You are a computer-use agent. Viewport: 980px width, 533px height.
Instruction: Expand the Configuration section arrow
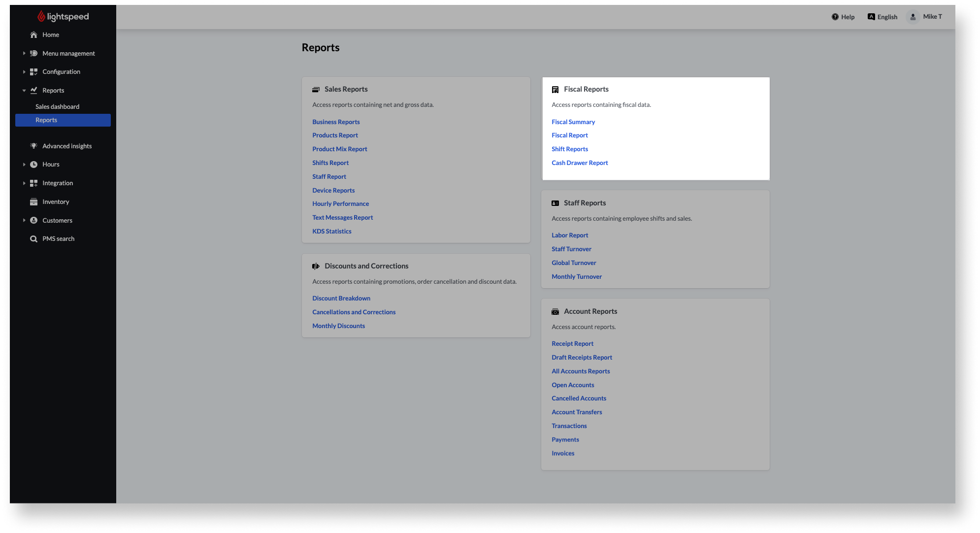(x=24, y=72)
